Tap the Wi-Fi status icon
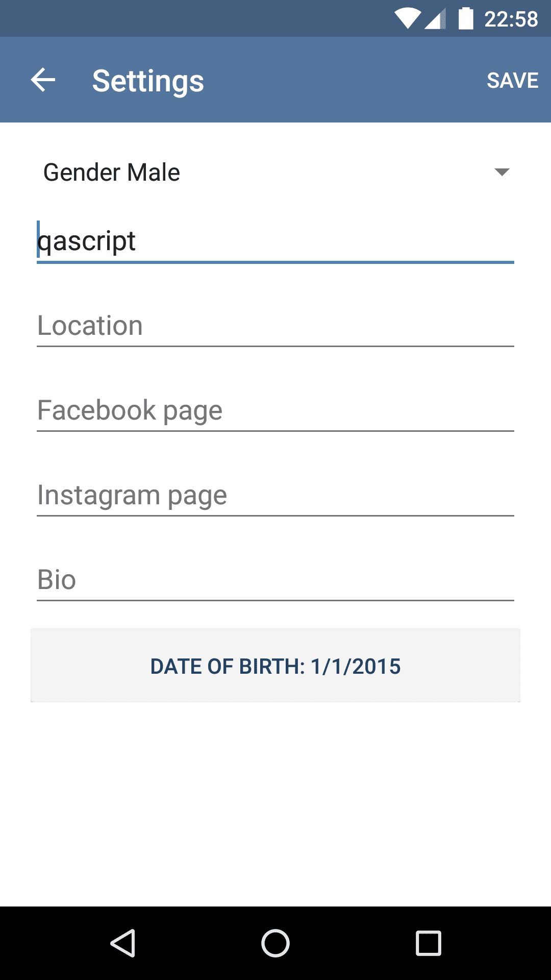 407,19
